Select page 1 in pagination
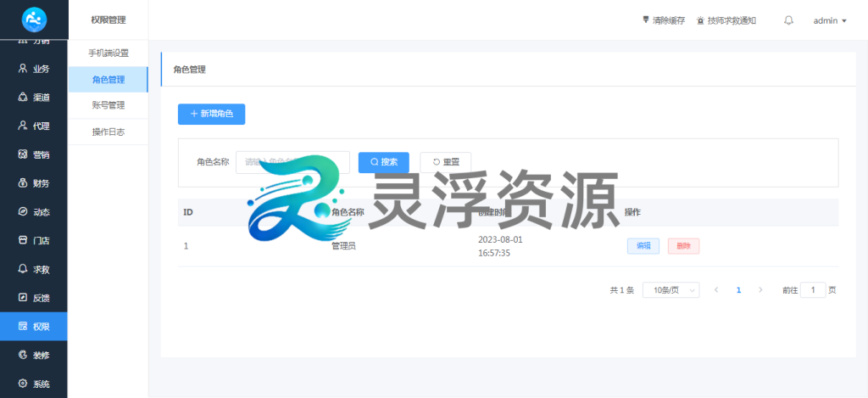Screen dimensions: 868x398 [x=738, y=290]
